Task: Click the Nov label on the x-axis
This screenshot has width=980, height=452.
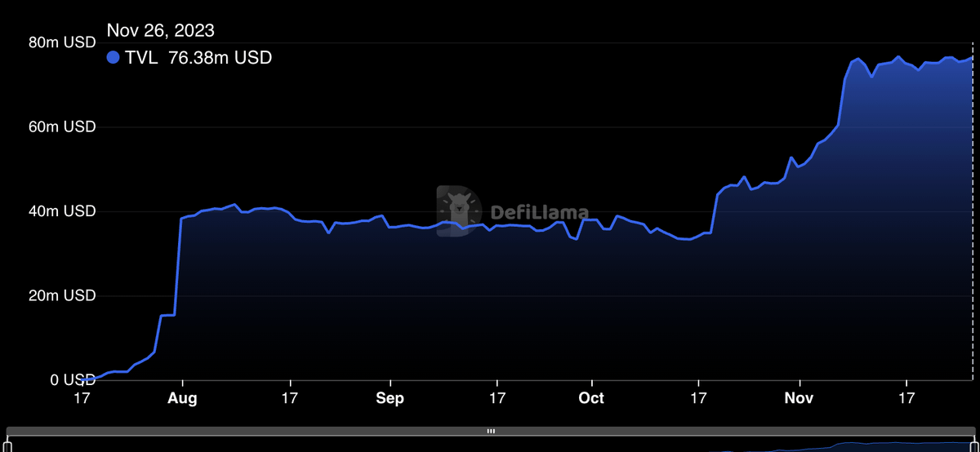Action: pyautogui.click(x=800, y=399)
